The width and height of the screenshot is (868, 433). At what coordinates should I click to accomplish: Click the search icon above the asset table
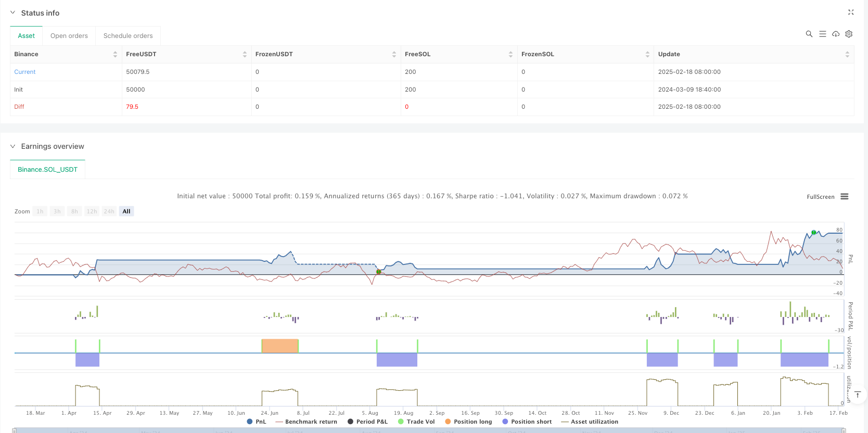809,34
